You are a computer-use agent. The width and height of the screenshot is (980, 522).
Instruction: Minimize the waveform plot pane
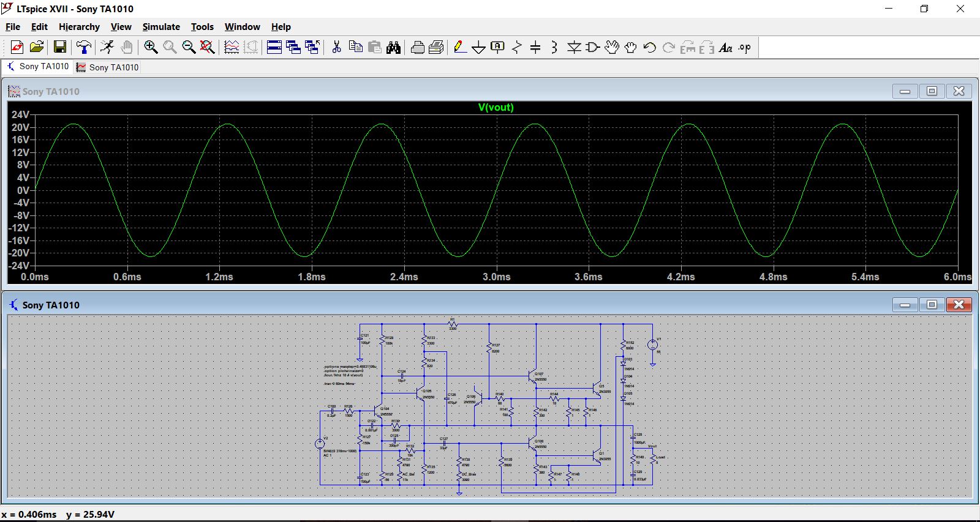905,91
